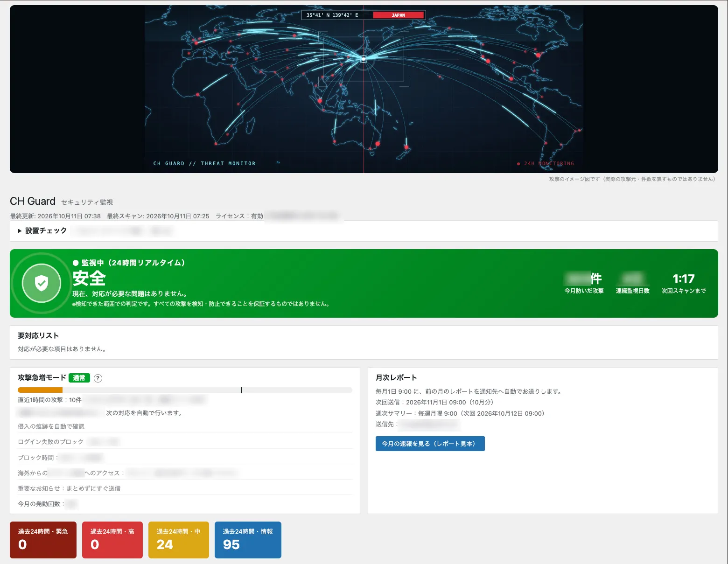
Task: Click the 通常 status badge
Action: click(79, 378)
